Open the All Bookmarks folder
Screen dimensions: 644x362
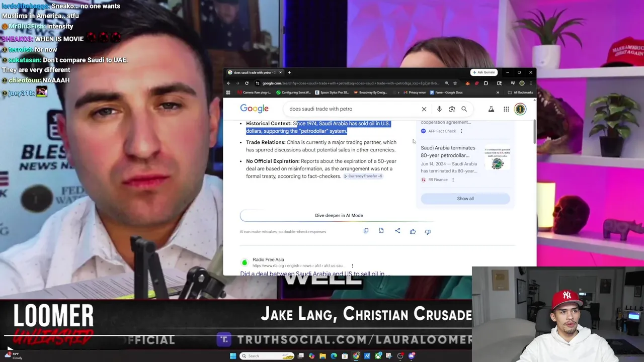pos(520,93)
